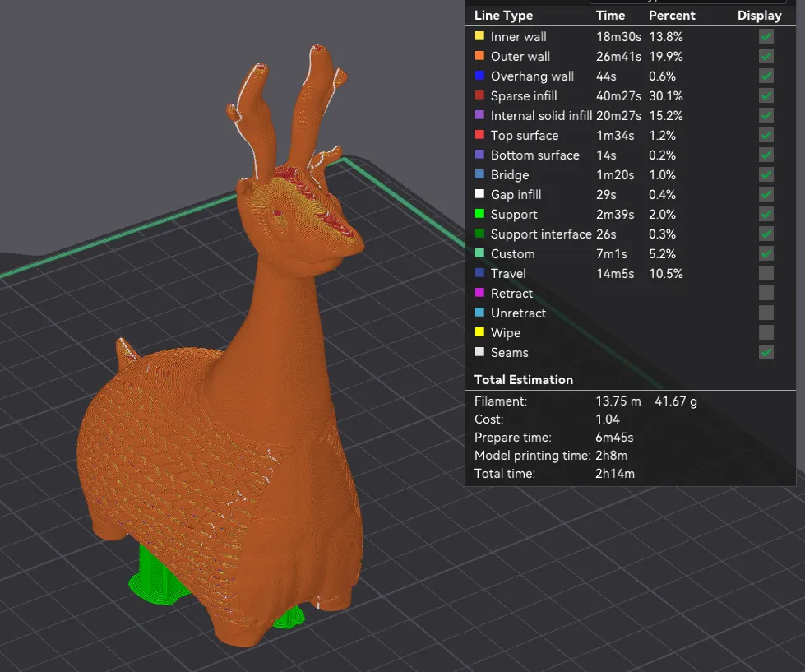Click the bright green Support color swatch

(x=479, y=214)
